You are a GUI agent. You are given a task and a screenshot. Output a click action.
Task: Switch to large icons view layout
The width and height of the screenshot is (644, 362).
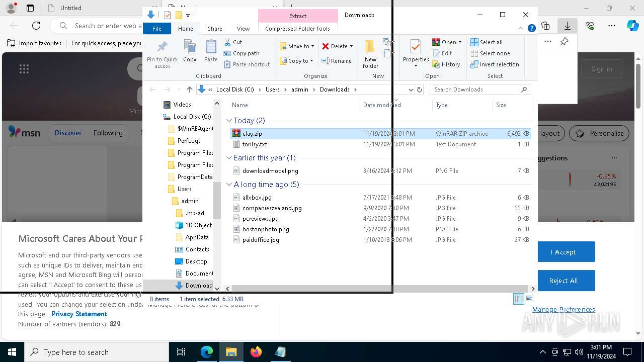click(x=529, y=299)
